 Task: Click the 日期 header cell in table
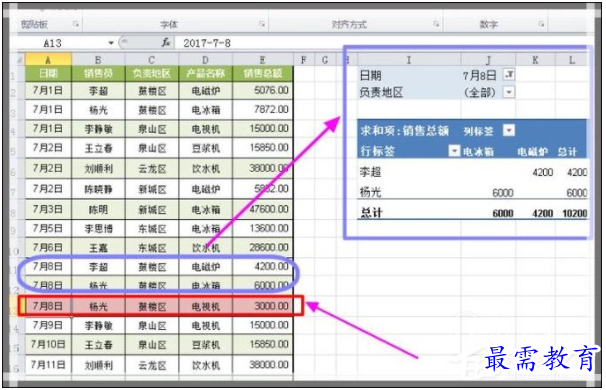tap(48, 73)
